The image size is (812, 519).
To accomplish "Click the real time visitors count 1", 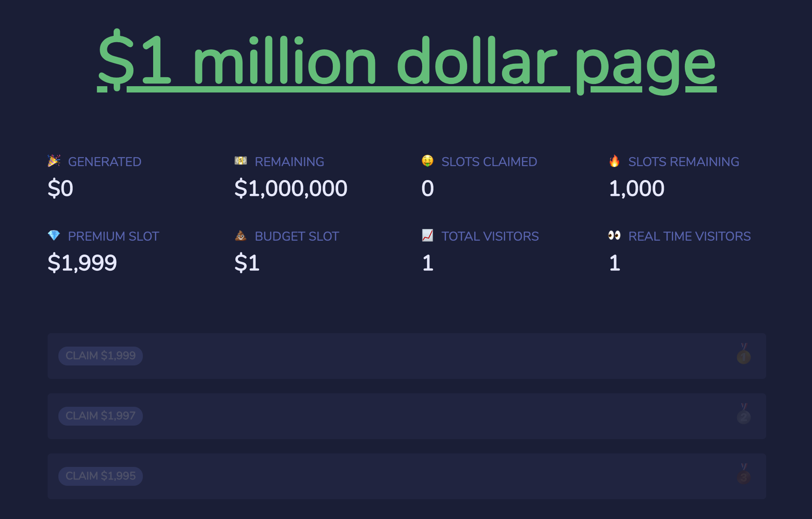I will tap(615, 263).
